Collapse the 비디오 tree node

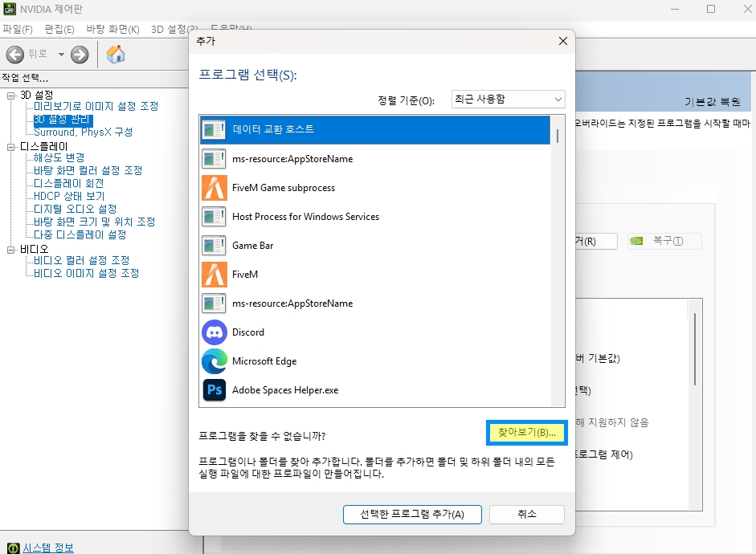coord(11,250)
